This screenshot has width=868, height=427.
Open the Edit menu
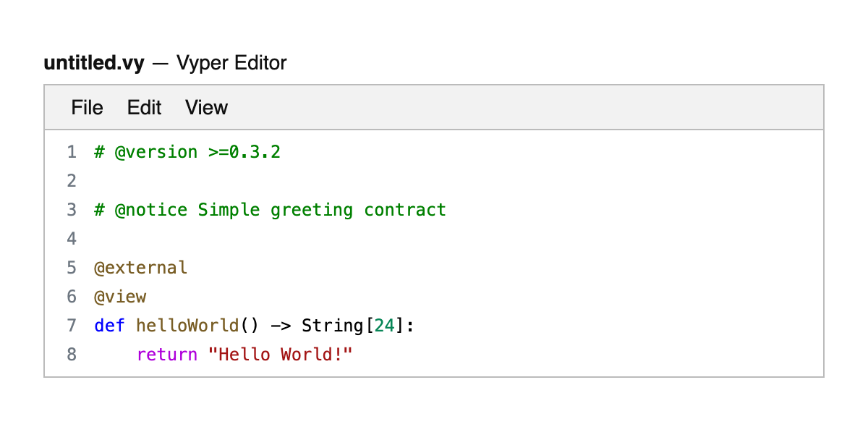(144, 108)
